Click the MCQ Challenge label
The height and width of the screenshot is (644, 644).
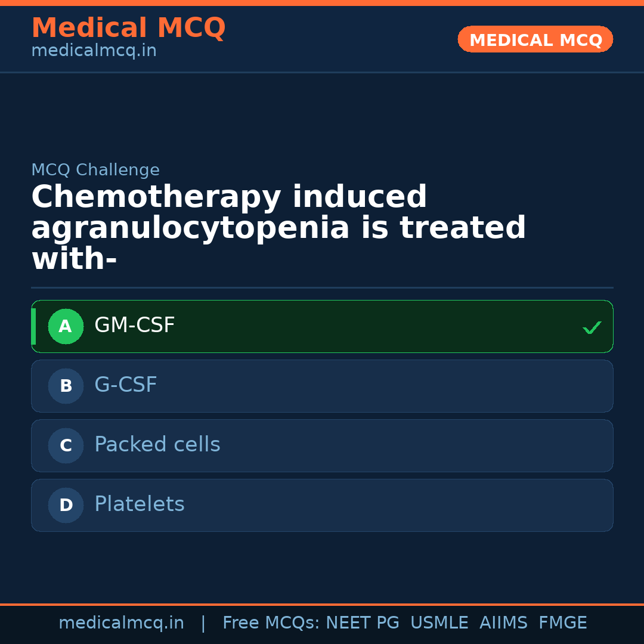(x=95, y=170)
